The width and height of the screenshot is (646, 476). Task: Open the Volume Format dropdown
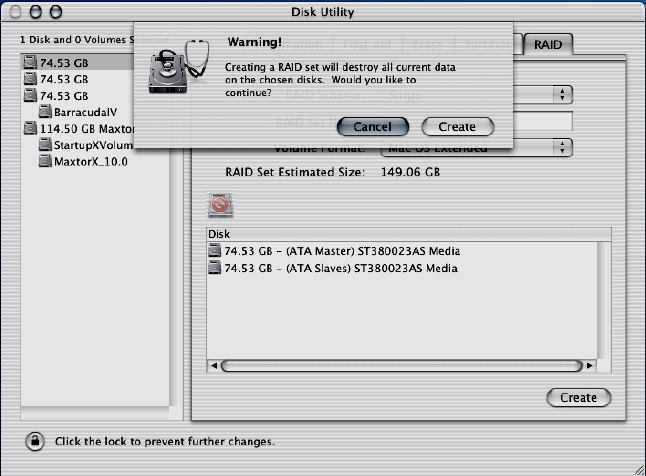563,147
